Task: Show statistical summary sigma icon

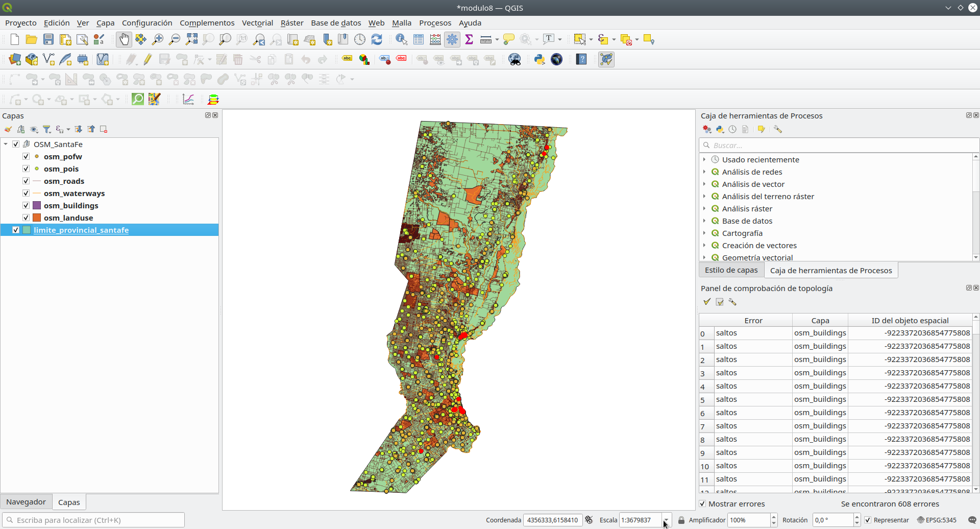Action: point(469,39)
